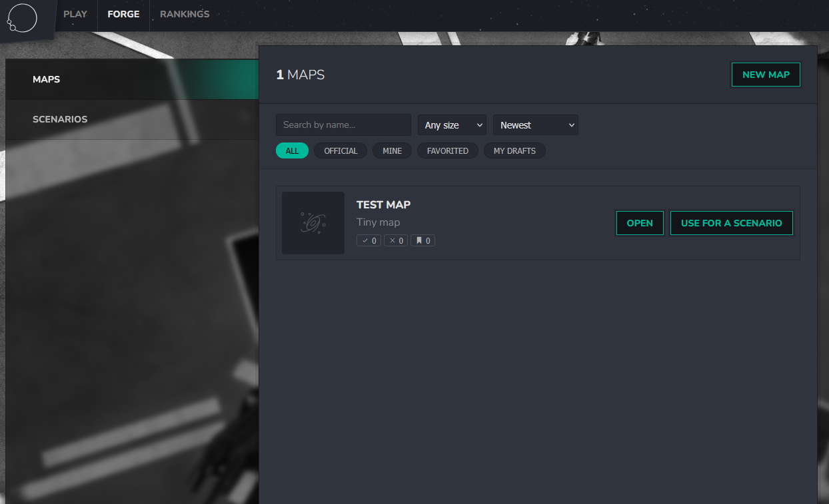Select the FORGE navigation tab
Screen dimensions: 829x504
point(123,14)
